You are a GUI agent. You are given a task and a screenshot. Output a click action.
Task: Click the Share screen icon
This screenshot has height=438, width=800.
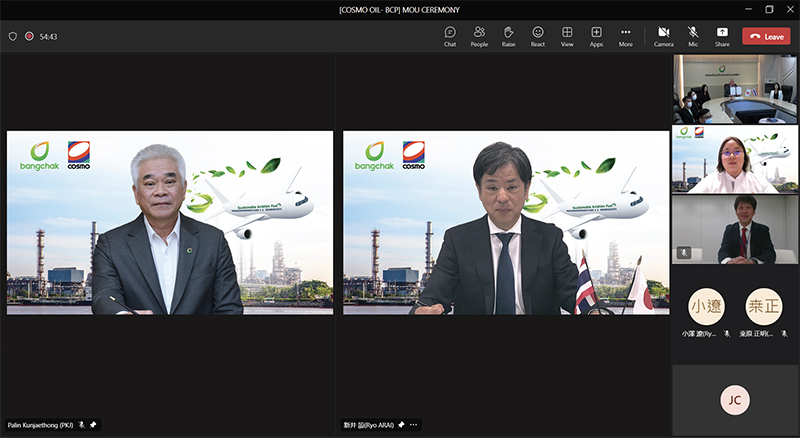(722, 36)
